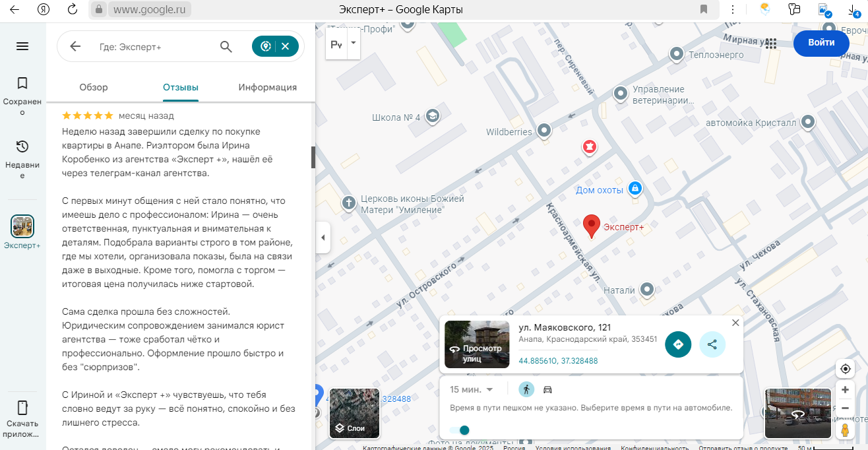Open the language input dropdown arrow
868x450 pixels.
(354, 43)
